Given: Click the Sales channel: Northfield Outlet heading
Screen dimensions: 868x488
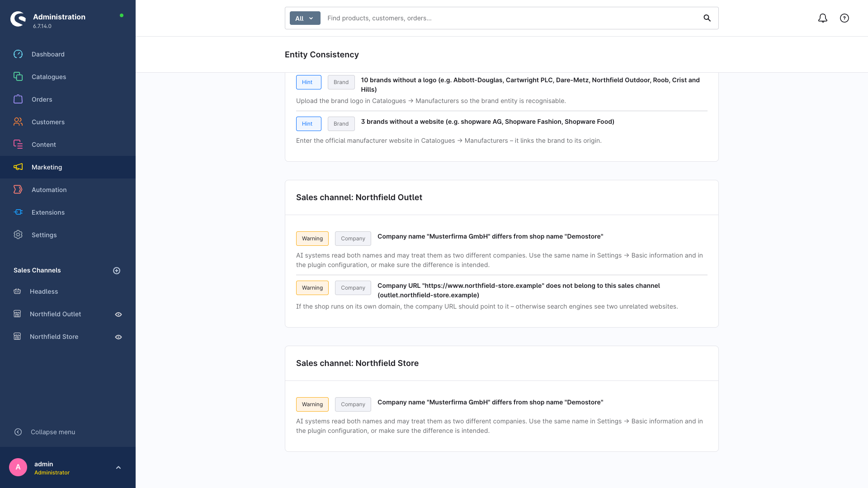Looking at the screenshot, I should tap(359, 197).
